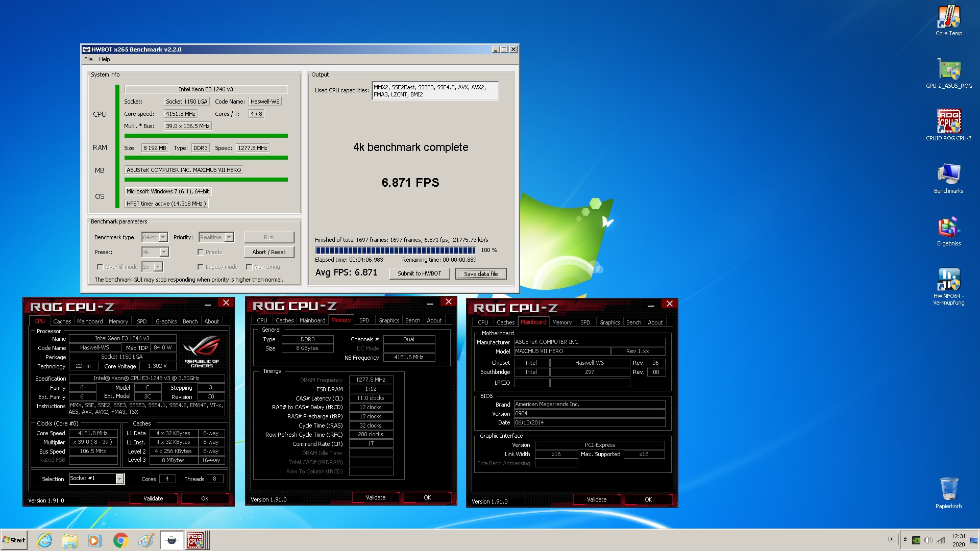This screenshot has height=551, width=980.
Task: Click Save data file button
Action: point(481,274)
